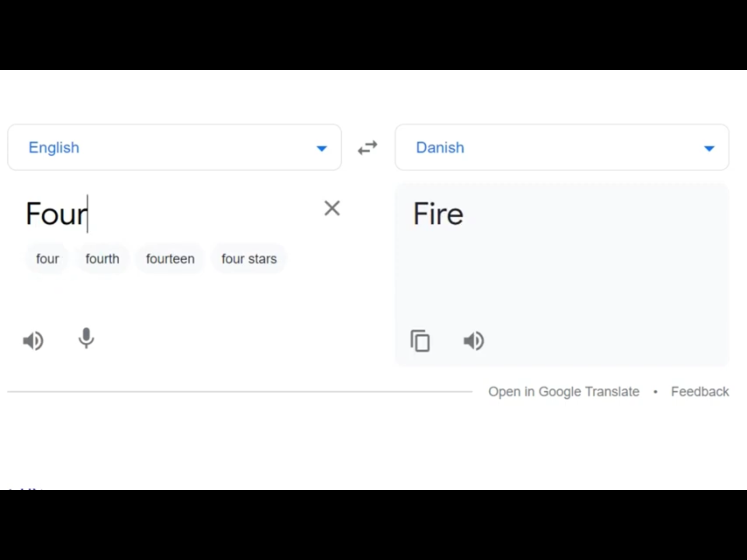Select the suggested word 'four'
Image resolution: width=747 pixels, height=560 pixels.
47,259
